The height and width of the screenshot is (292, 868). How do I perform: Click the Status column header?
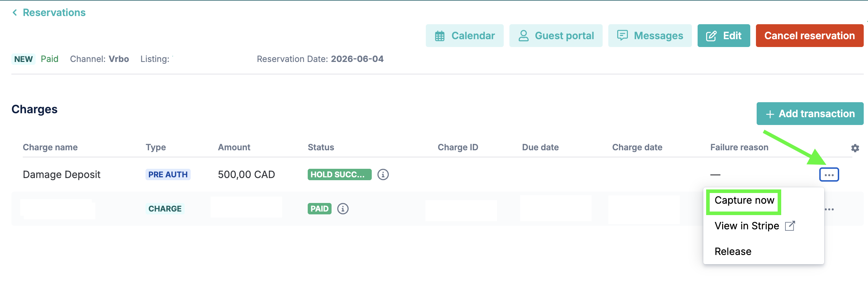coord(321,147)
